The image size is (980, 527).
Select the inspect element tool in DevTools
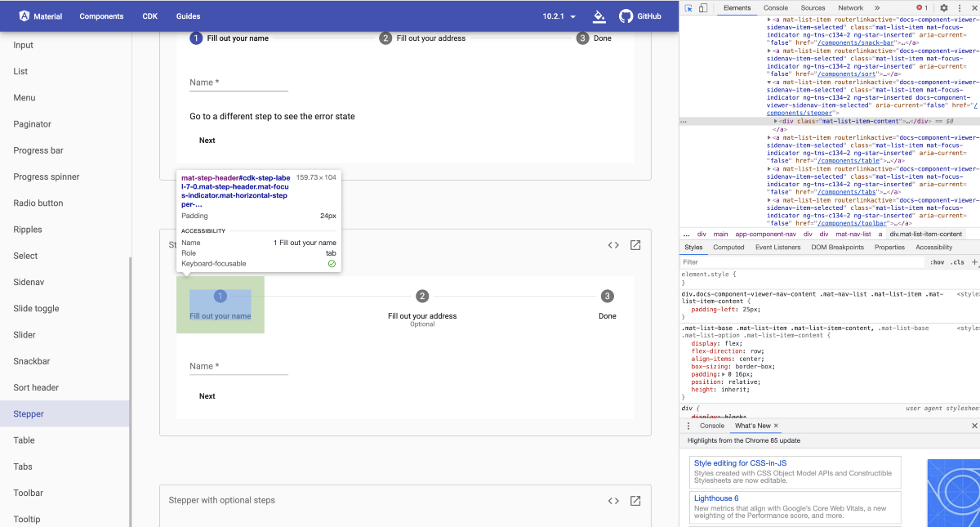pyautogui.click(x=688, y=7)
